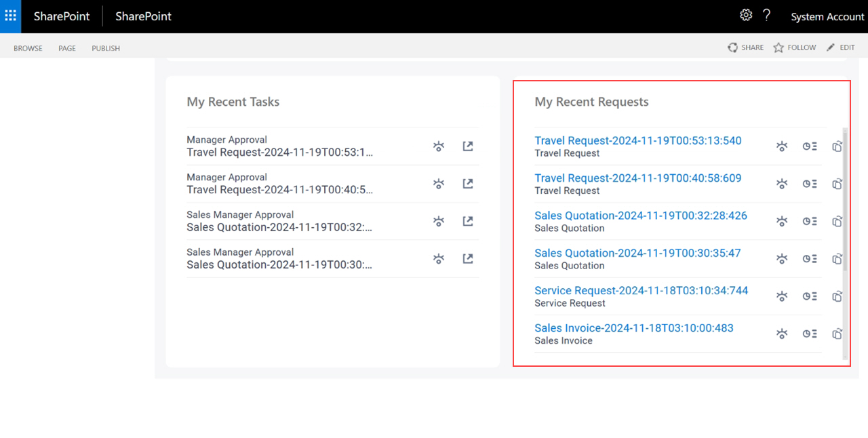Open link Sales Quotation-2024-11-19T00:30:35:47
Viewport: 868px width, 438px height.
[637, 253]
